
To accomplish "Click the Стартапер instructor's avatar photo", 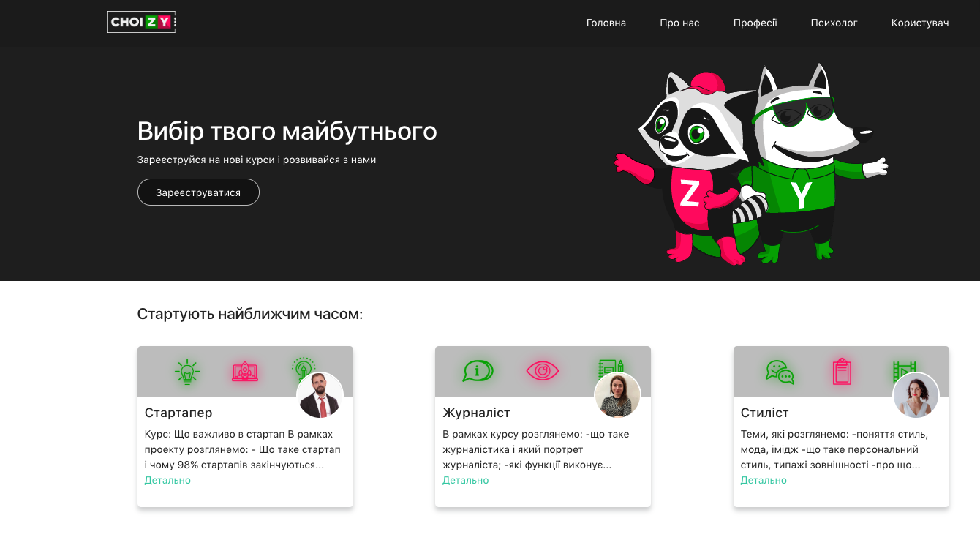I will click(x=320, y=395).
